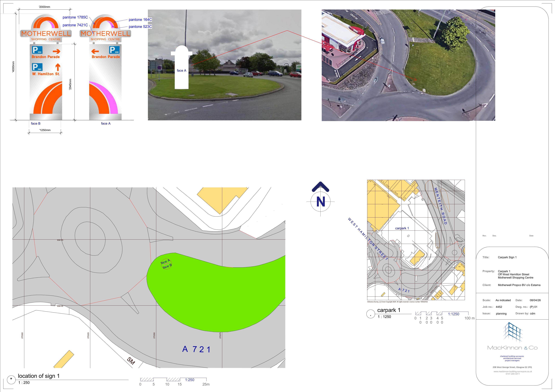Select the 'location of sign 1' view title
This screenshot has height=392, width=555.
[39, 376]
